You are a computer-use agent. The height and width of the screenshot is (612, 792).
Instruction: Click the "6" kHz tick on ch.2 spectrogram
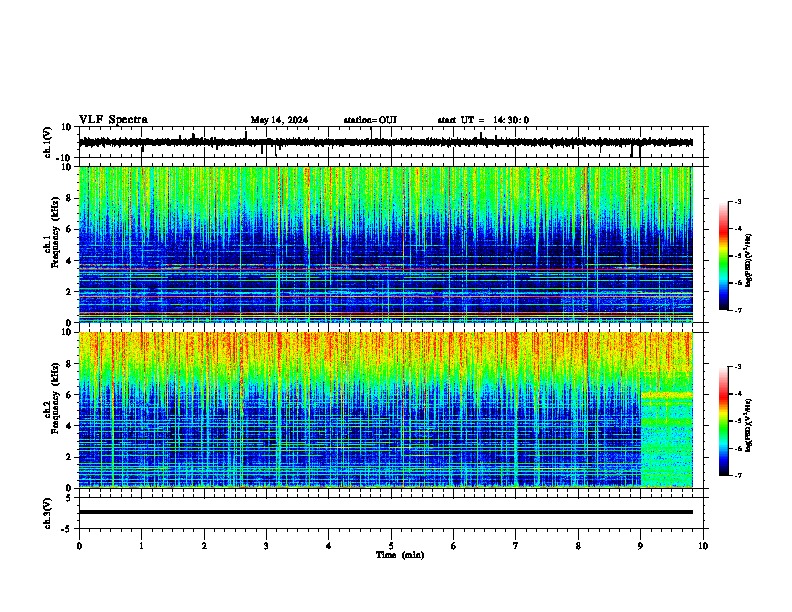(70, 395)
